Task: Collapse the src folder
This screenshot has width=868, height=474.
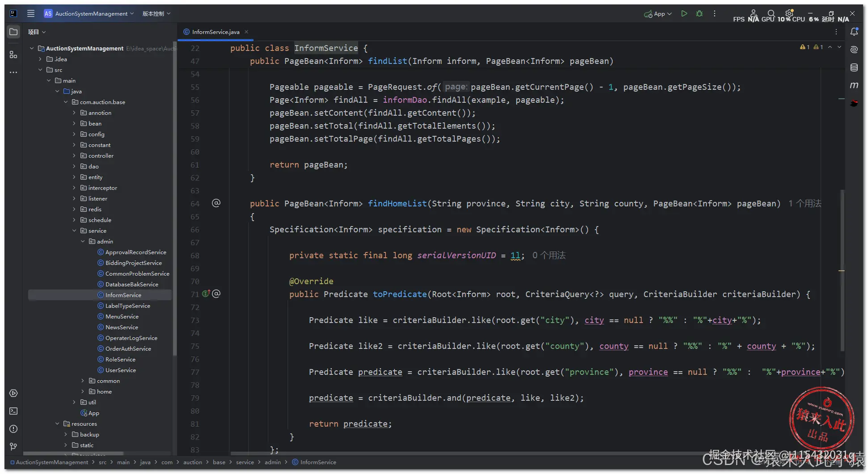Action: [40, 70]
